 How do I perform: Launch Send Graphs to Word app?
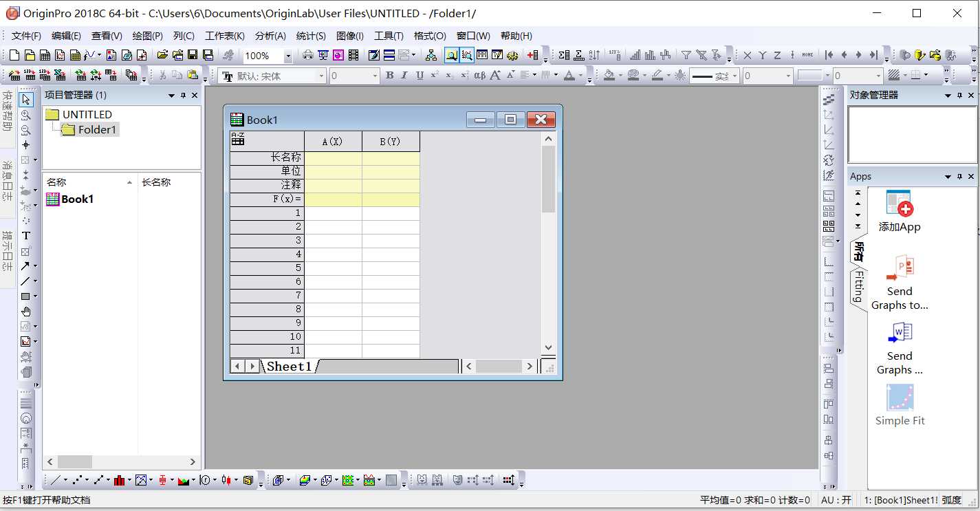900,348
